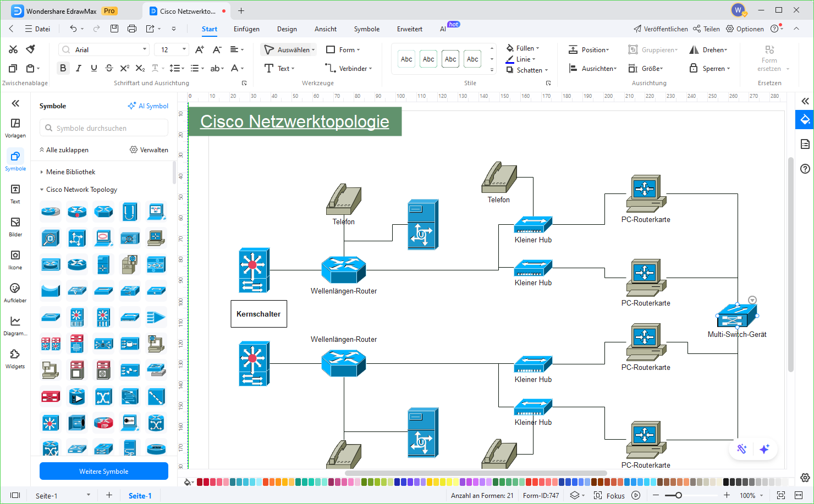
Task: Apply subscript formatting
Action: click(140, 68)
